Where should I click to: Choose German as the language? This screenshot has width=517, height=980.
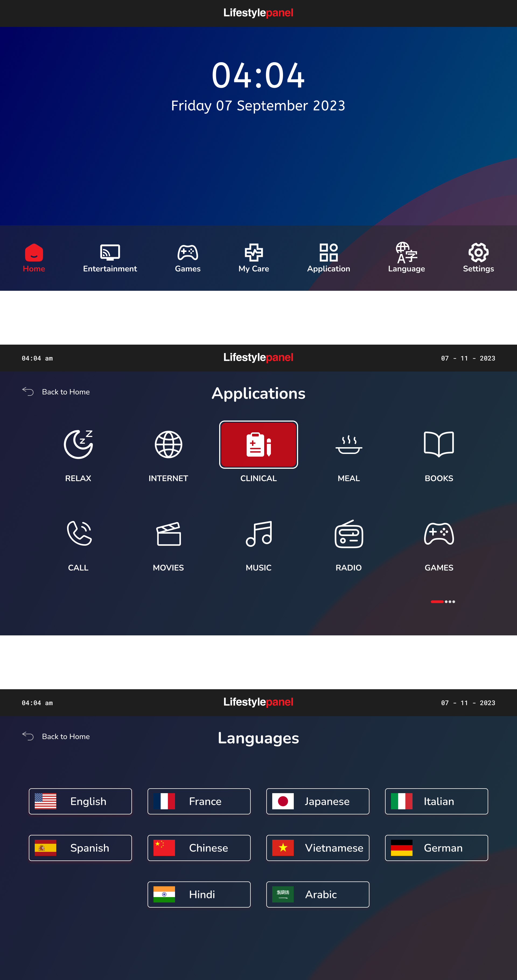coord(436,848)
